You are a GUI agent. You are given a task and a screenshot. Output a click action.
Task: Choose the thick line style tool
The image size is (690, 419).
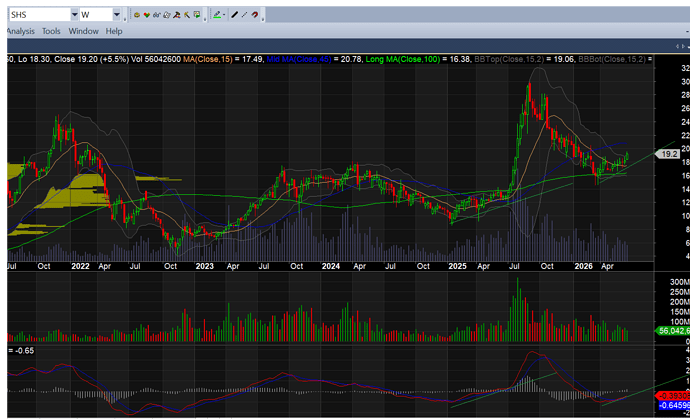(x=235, y=15)
